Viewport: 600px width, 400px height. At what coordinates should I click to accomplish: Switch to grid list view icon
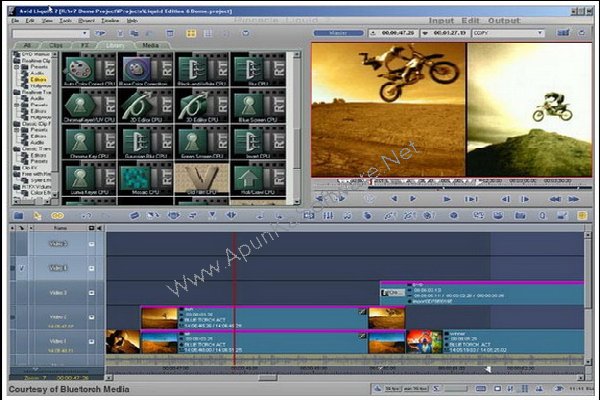pyautogui.click(x=208, y=33)
